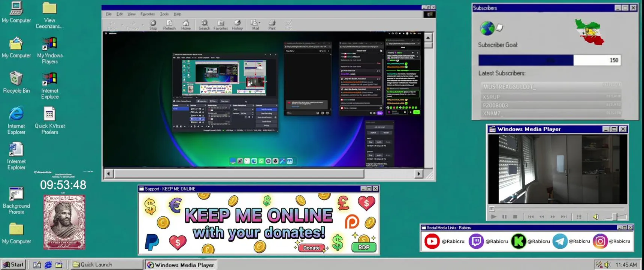
Task: Open the Background Prorotx desktop icon
Action: pyautogui.click(x=16, y=201)
